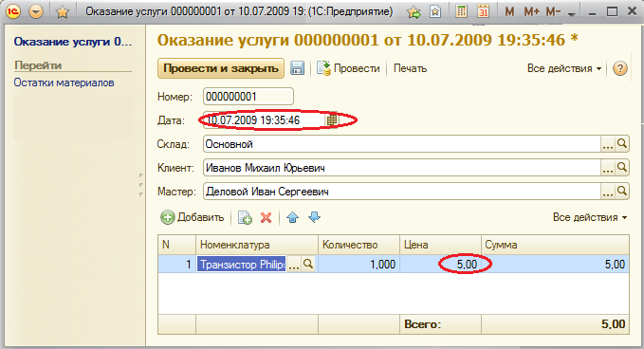Click quantity cell '1,000'

click(x=359, y=264)
